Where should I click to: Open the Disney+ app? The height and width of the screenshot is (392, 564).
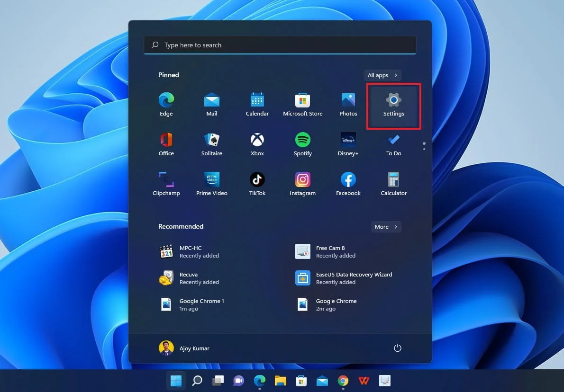point(348,144)
